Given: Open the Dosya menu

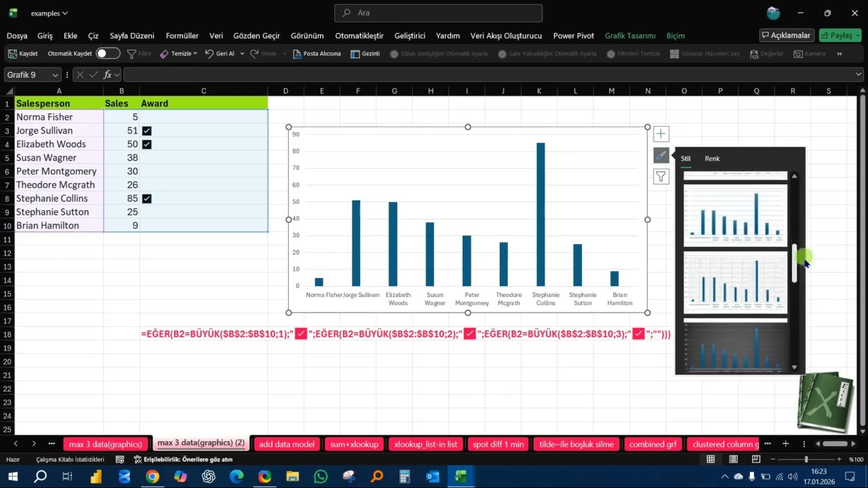Looking at the screenshot, I should pos(17,35).
